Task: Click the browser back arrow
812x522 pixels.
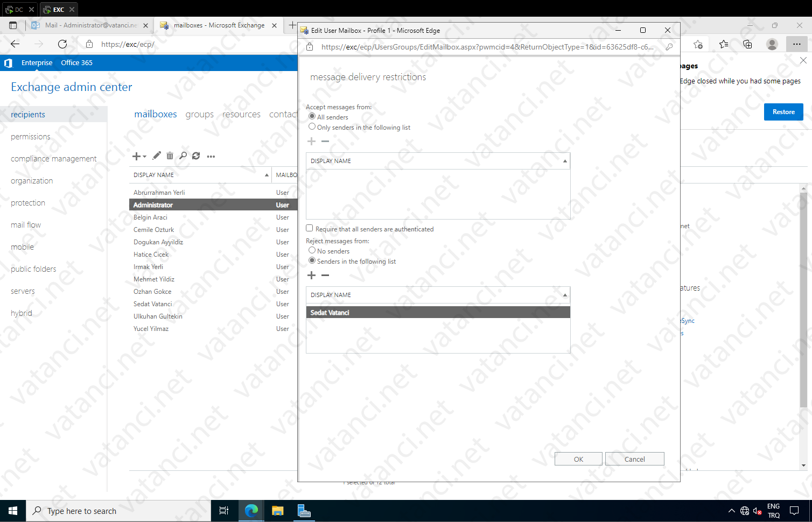Action: [x=15, y=44]
